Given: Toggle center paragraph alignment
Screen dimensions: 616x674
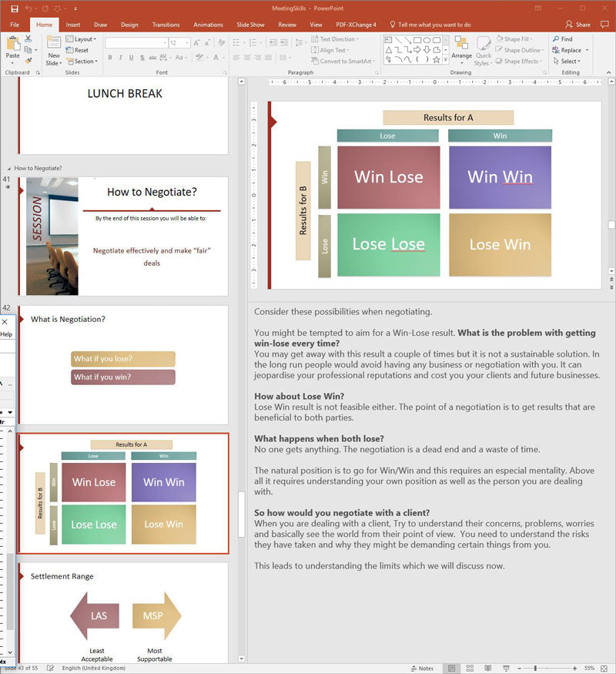Looking at the screenshot, I should [247, 58].
